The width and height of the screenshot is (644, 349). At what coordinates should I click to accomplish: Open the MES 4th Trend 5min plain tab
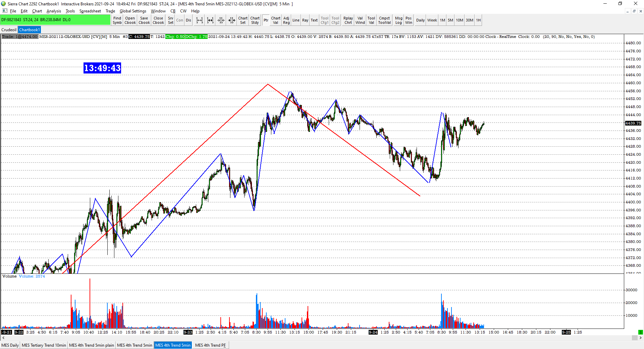(92, 345)
